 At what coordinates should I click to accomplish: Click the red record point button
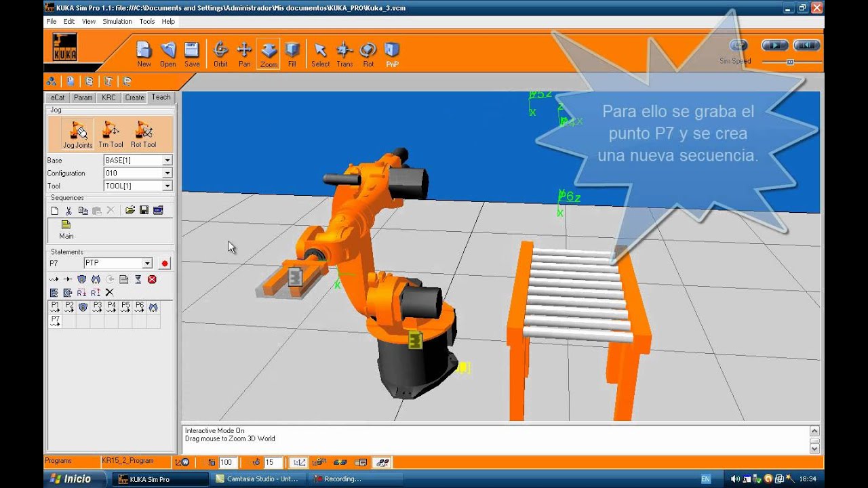[x=164, y=263]
